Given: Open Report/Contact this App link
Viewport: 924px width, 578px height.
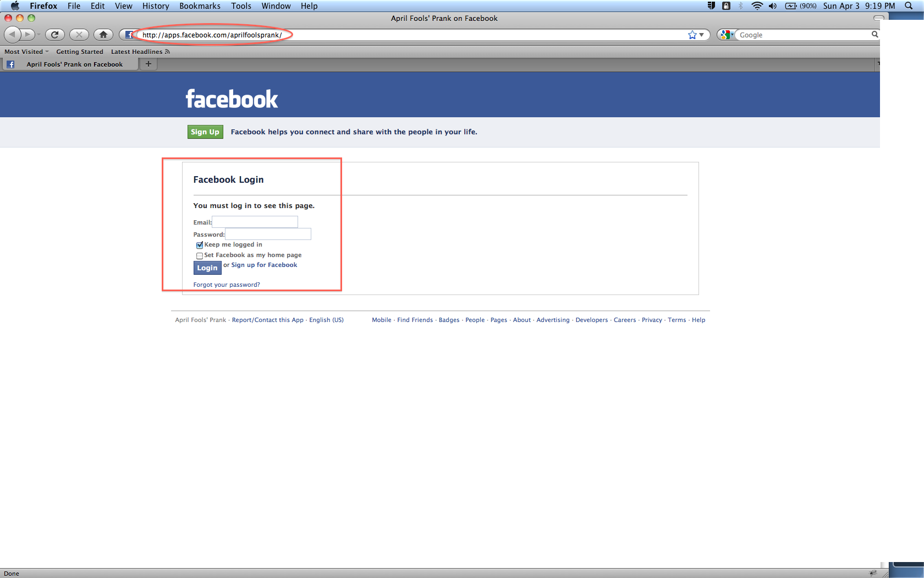Looking at the screenshot, I should tap(267, 320).
